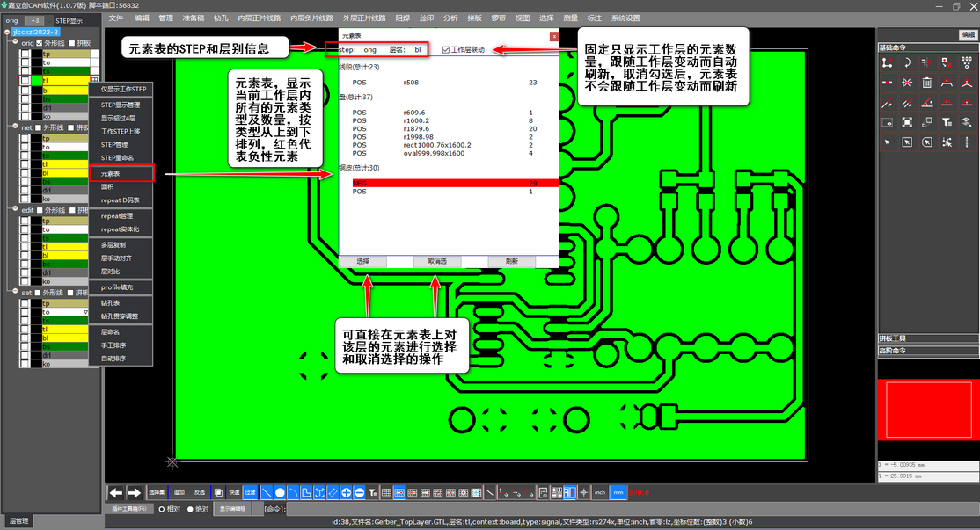Switch units with the inch button
This screenshot has height=530, width=980.
(600, 492)
